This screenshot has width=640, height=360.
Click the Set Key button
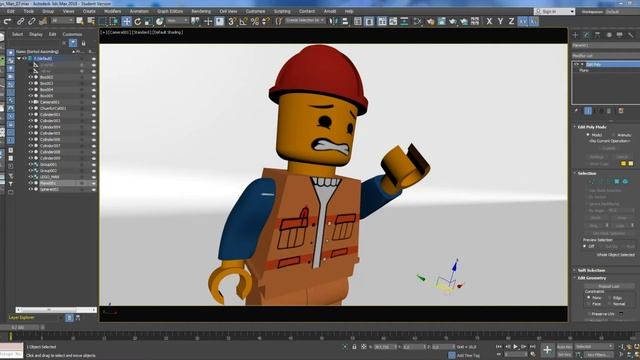[x=564, y=355]
